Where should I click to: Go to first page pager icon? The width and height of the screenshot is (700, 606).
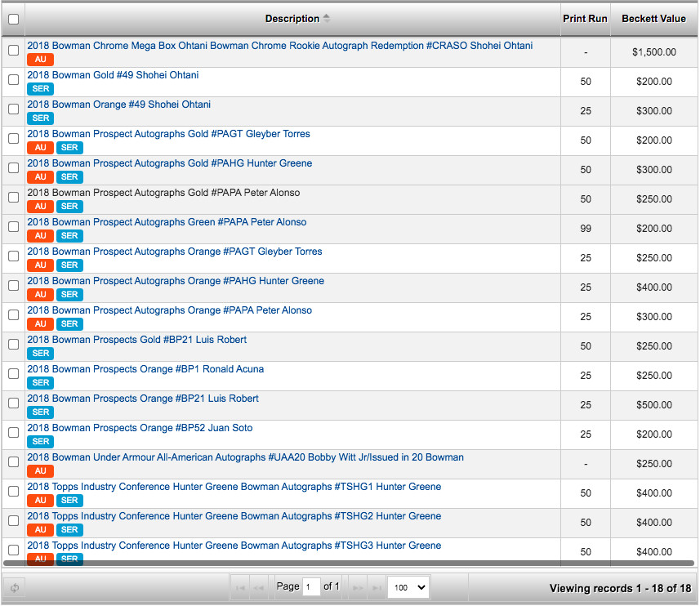(x=240, y=588)
